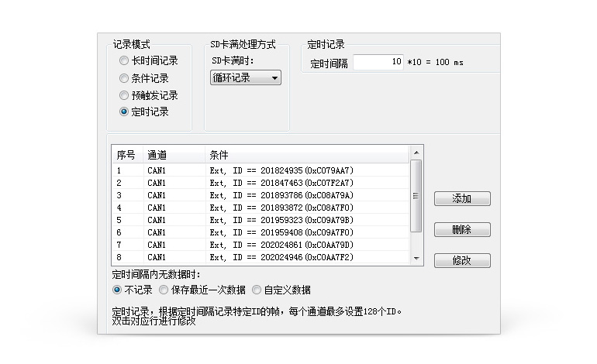This screenshot has height=364, width=597.
Task: Click the 添加 button
Action: point(462,199)
